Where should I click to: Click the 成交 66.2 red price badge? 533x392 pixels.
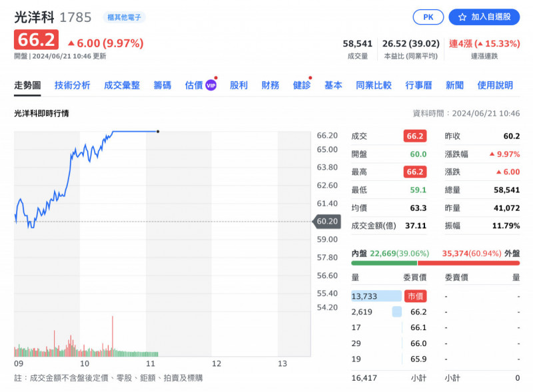[414, 136]
